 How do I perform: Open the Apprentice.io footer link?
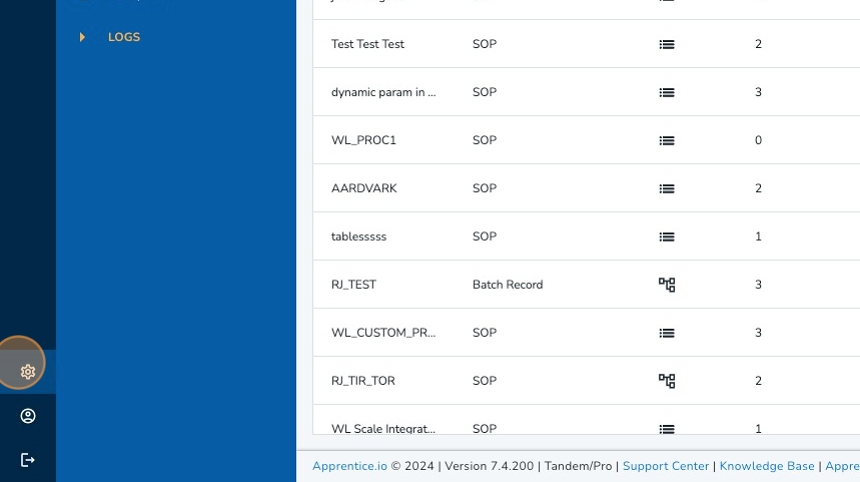click(x=349, y=466)
